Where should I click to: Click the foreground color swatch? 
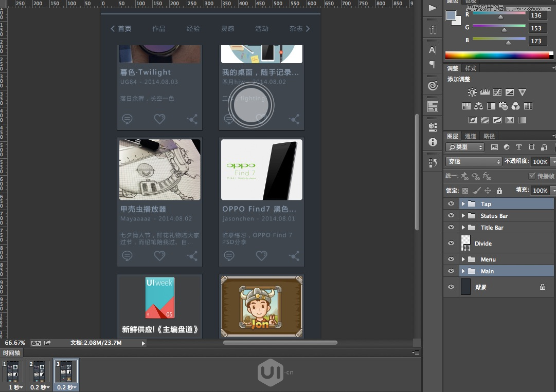click(451, 15)
